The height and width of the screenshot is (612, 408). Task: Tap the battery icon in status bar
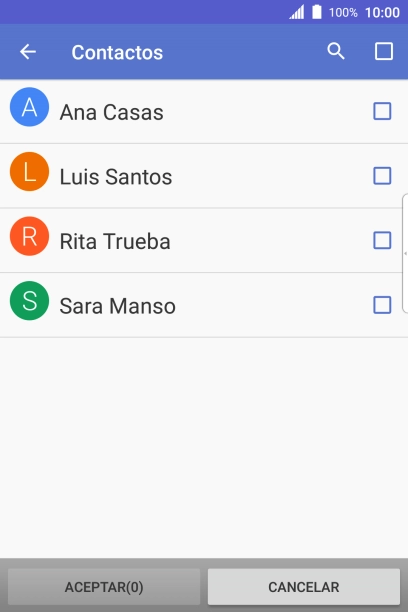pos(317,12)
